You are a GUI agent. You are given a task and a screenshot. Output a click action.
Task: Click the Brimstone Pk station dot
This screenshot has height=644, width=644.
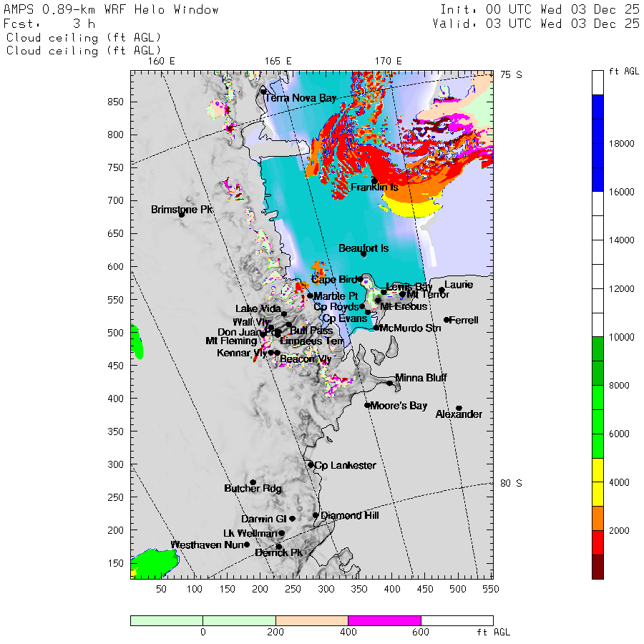click(182, 215)
